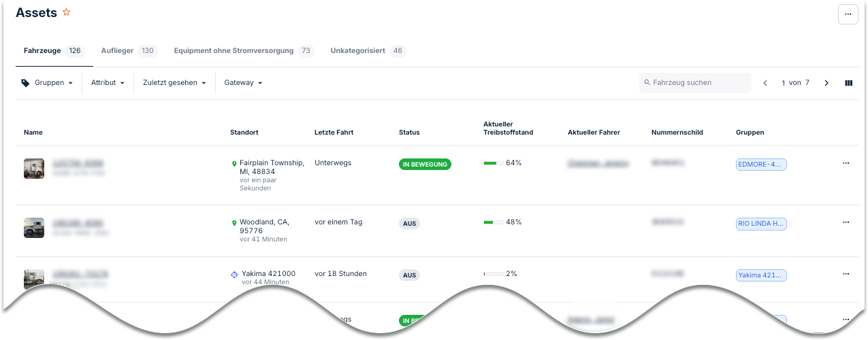Click the Gruppen column header
The height and width of the screenshot is (340, 868).
click(x=750, y=133)
